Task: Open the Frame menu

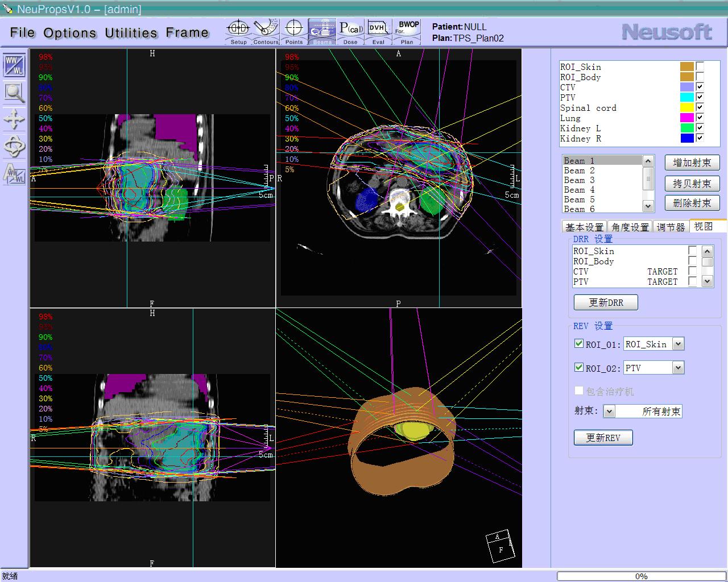Action: click(187, 32)
